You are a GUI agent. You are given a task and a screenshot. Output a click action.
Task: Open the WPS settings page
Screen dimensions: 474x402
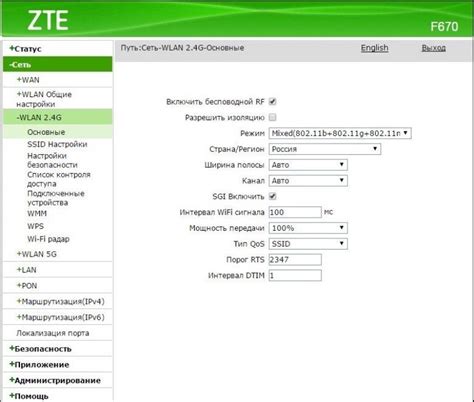[35, 226]
